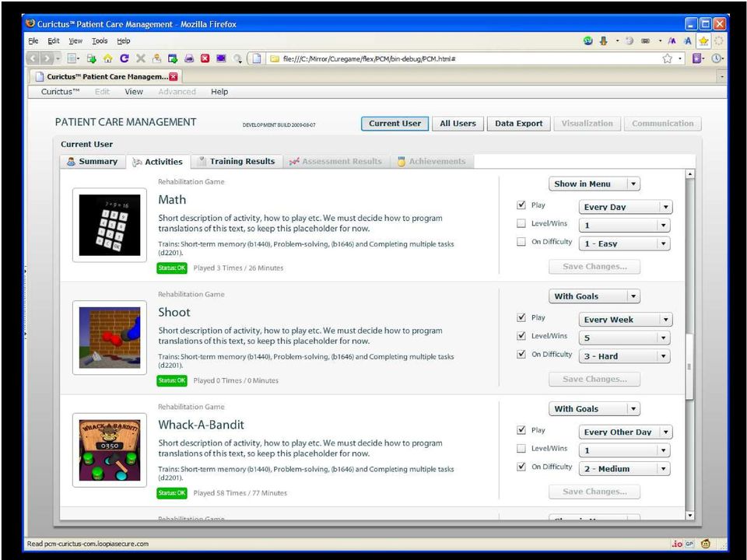Screen dimensions: 747x560
Task: Click the blue A toolbar icon
Action: (687, 41)
